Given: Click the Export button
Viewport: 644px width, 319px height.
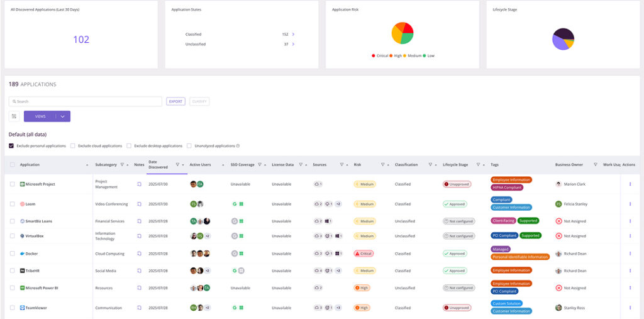Looking at the screenshot, I should (176, 101).
